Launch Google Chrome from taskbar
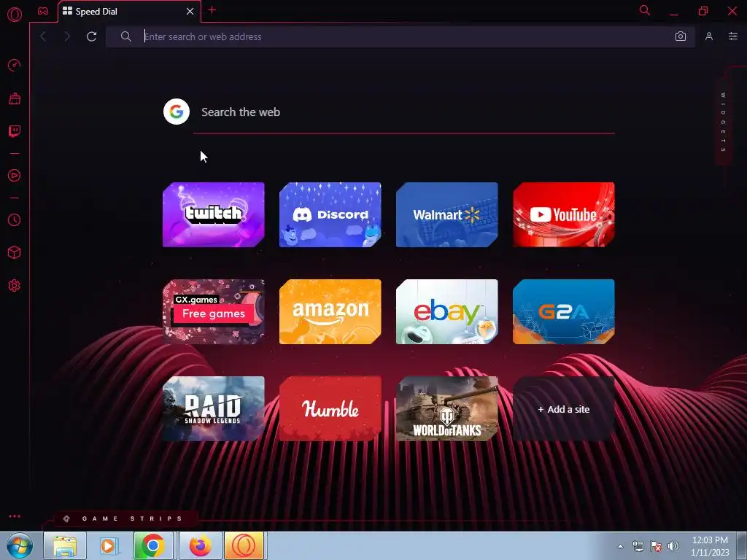Image resolution: width=747 pixels, height=560 pixels. [x=153, y=545]
